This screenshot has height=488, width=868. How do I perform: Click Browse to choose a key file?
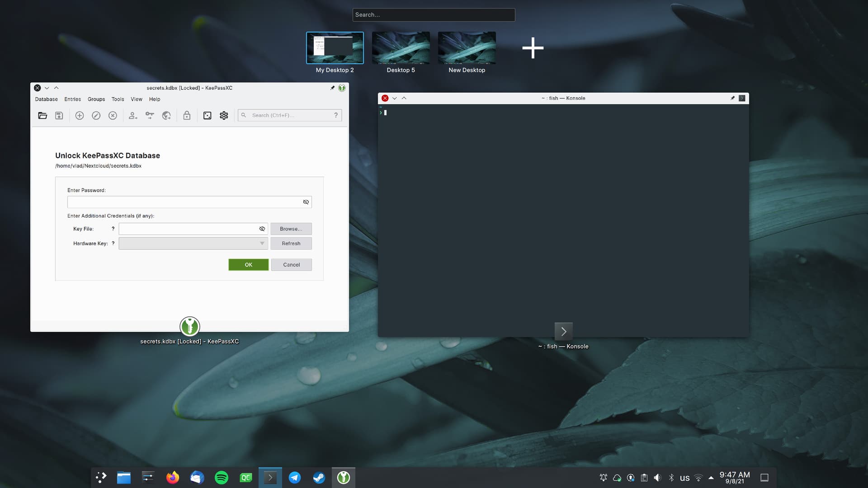click(x=291, y=229)
